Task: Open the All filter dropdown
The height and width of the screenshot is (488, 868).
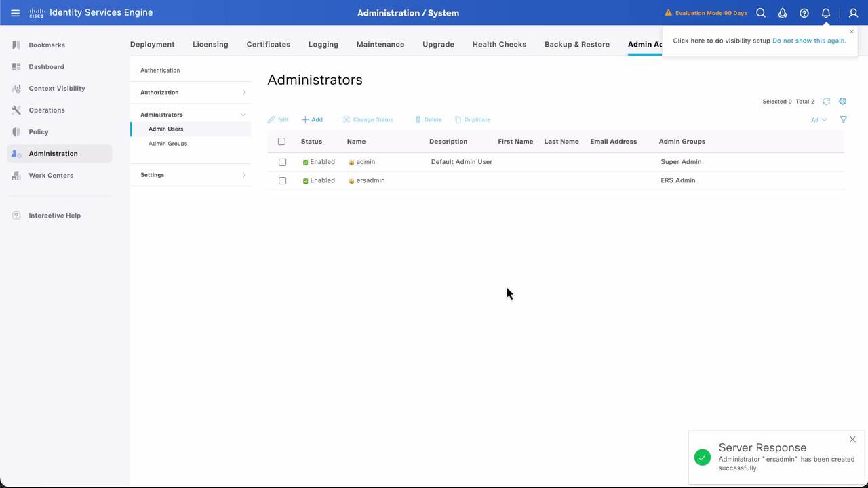Action: (x=818, y=120)
